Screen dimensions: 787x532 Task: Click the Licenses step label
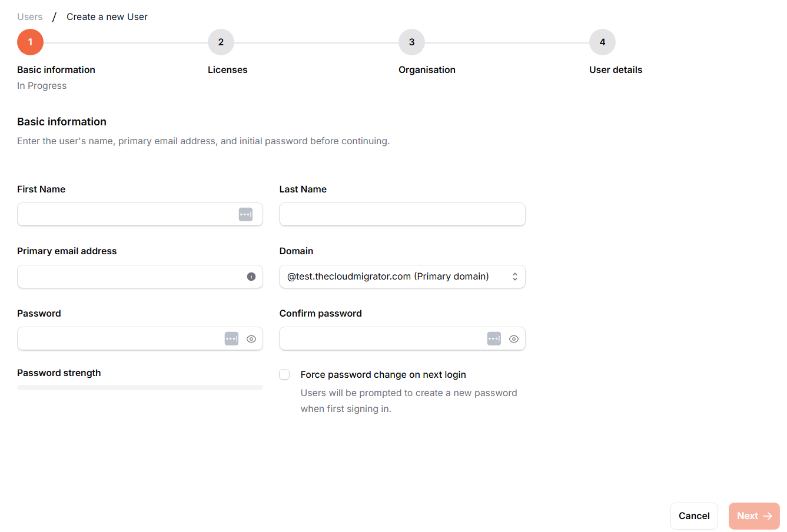point(228,69)
